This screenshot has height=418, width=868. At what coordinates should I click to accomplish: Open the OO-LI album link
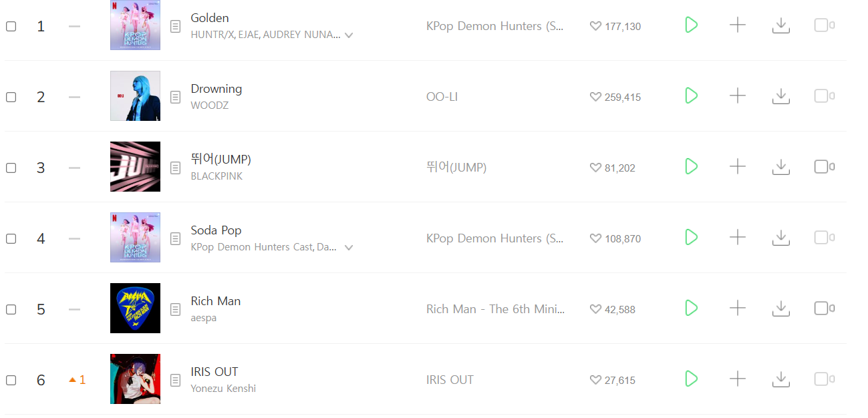coord(442,97)
